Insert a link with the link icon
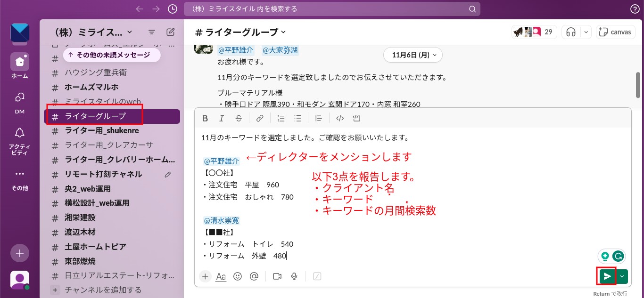 click(x=259, y=118)
